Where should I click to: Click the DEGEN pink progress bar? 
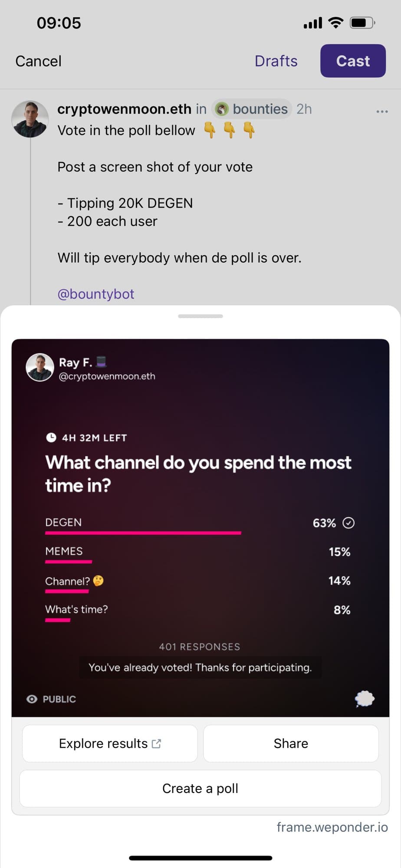(143, 533)
